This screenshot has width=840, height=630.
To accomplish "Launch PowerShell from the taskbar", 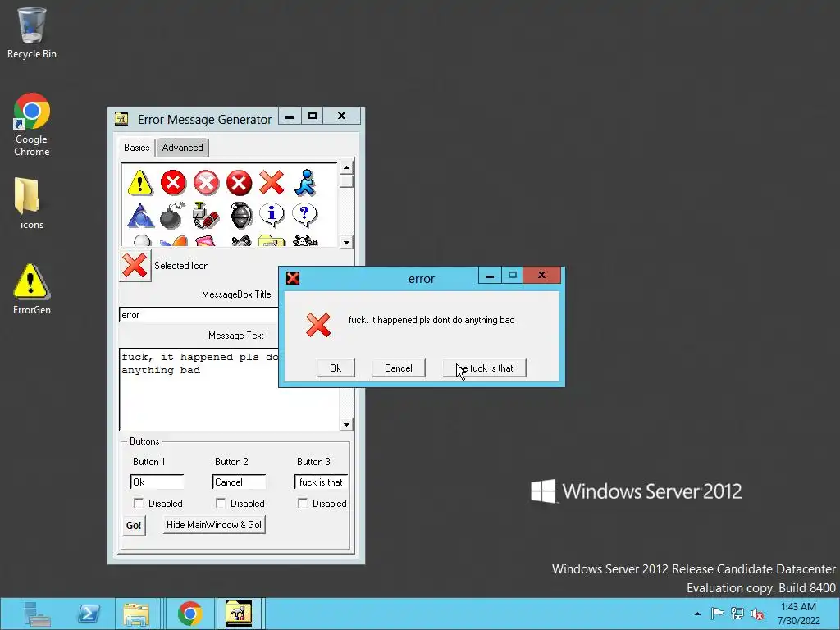I will [x=89, y=614].
